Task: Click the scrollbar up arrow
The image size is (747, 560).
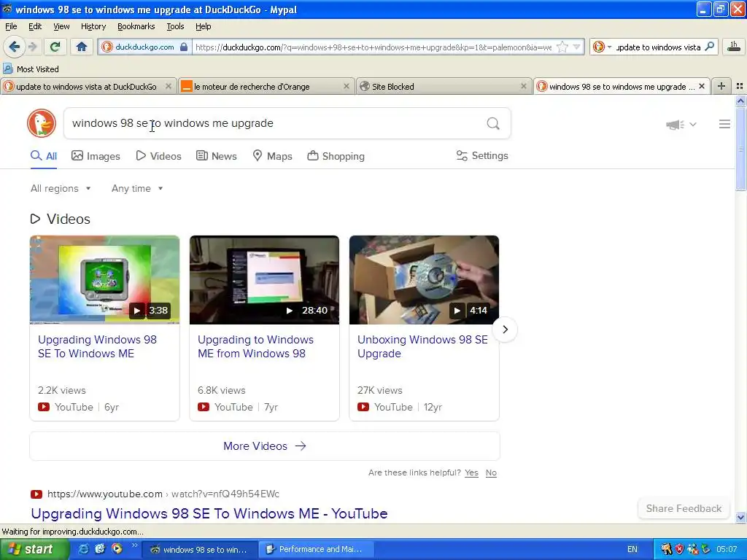Action: tap(740, 101)
